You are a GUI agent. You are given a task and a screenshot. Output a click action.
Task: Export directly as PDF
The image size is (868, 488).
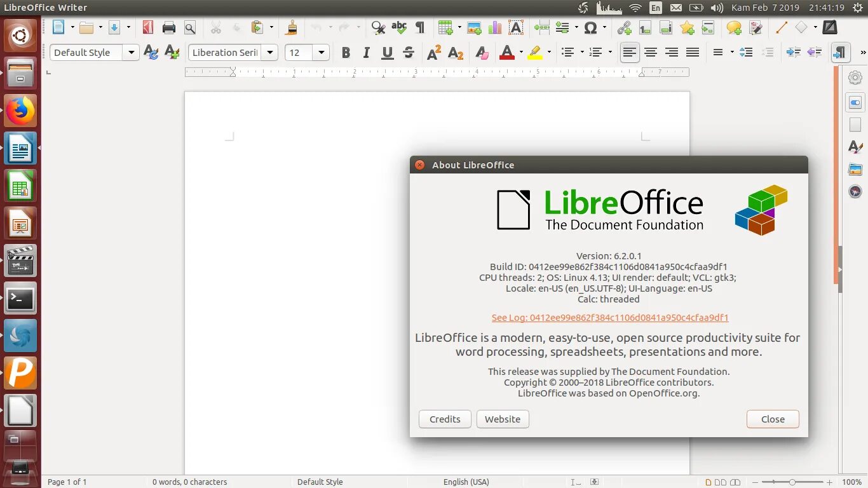tap(148, 27)
